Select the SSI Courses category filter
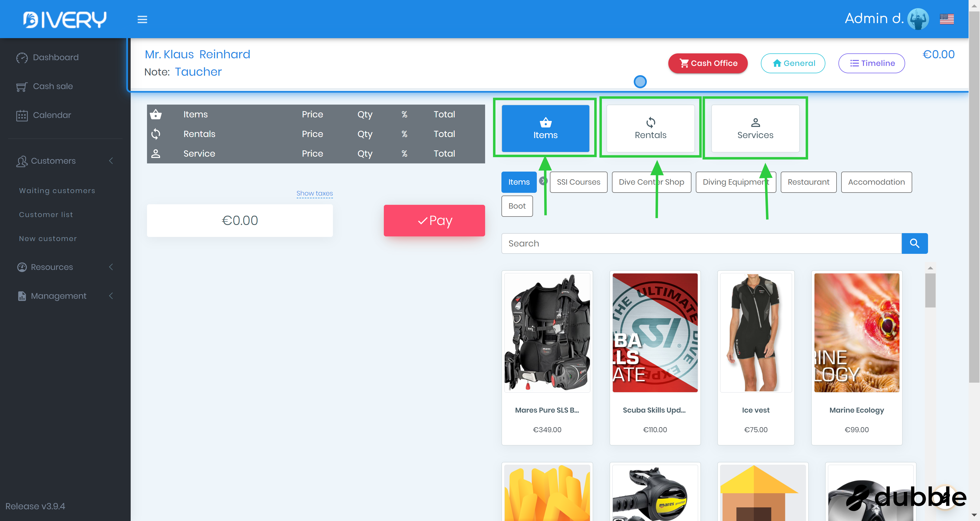Image resolution: width=980 pixels, height=521 pixels. point(578,182)
